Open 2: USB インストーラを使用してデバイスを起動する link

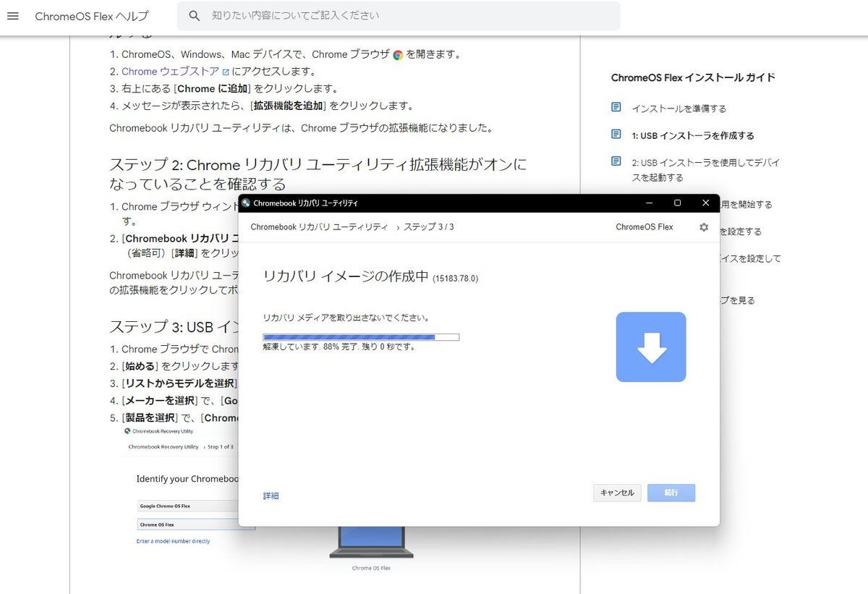pos(705,170)
